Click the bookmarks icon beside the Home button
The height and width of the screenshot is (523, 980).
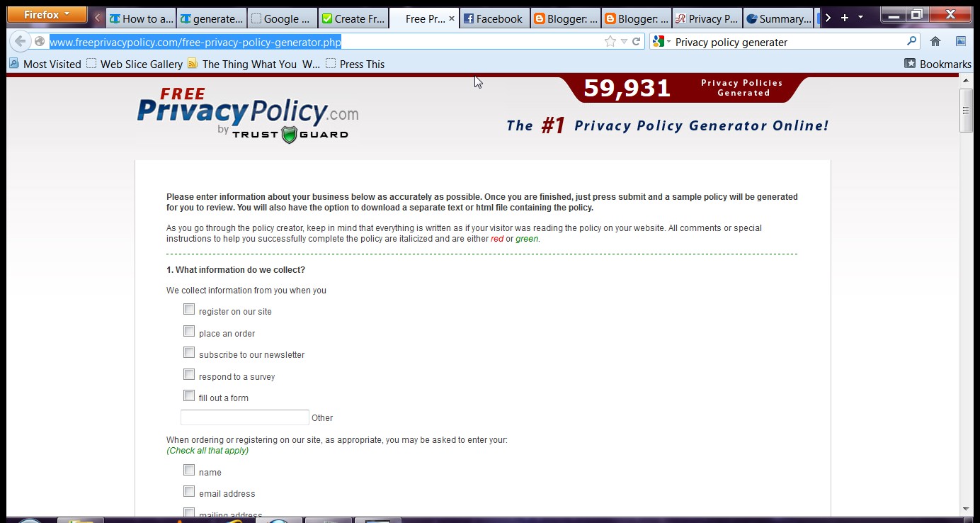pos(961,41)
